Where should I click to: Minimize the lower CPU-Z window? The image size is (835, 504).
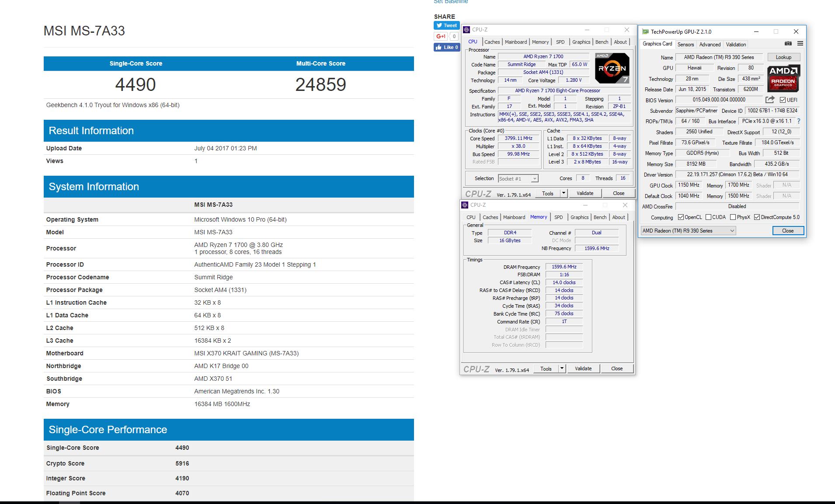pyautogui.click(x=585, y=205)
